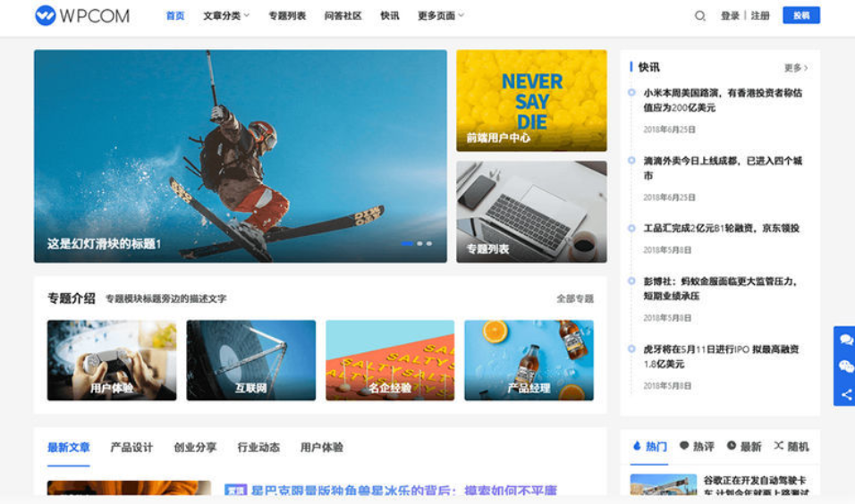Viewport: 855px width, 504px height.
Task: Open news about 滴滴外卖今日上线成都
Action: point(723,168)
